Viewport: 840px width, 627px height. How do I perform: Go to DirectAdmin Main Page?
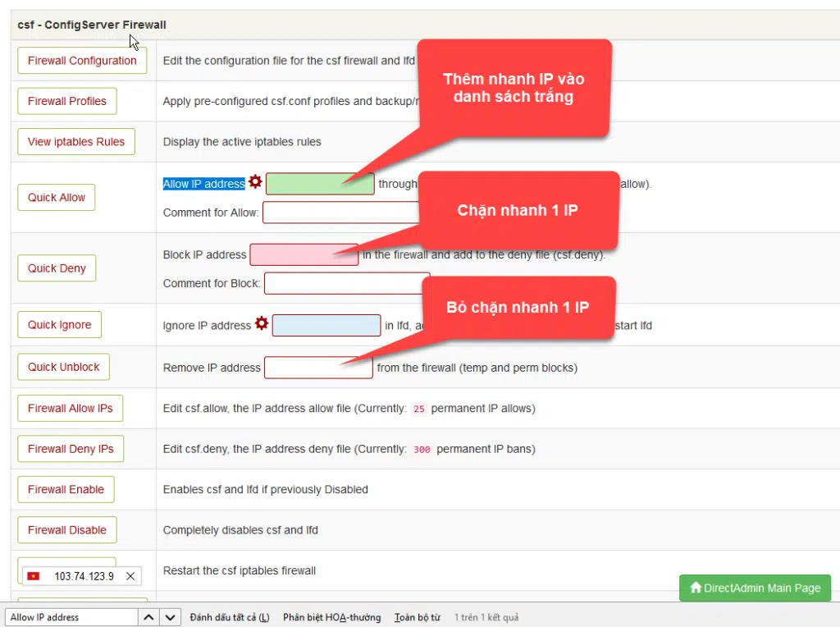coord(755,588)
